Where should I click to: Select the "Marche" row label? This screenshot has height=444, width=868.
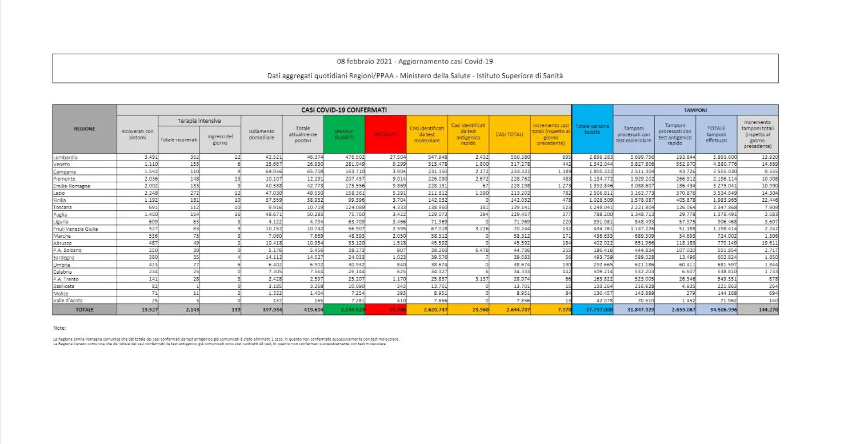(85, 236)
